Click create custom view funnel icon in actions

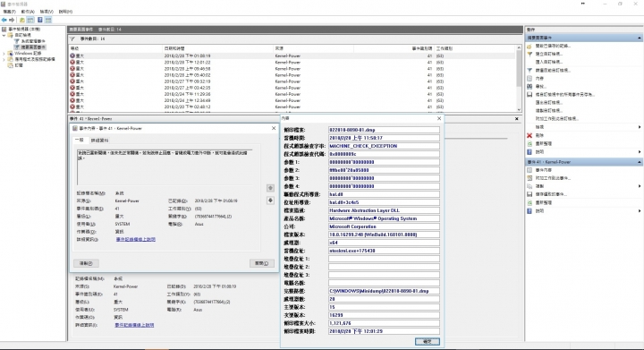[530, 54]
